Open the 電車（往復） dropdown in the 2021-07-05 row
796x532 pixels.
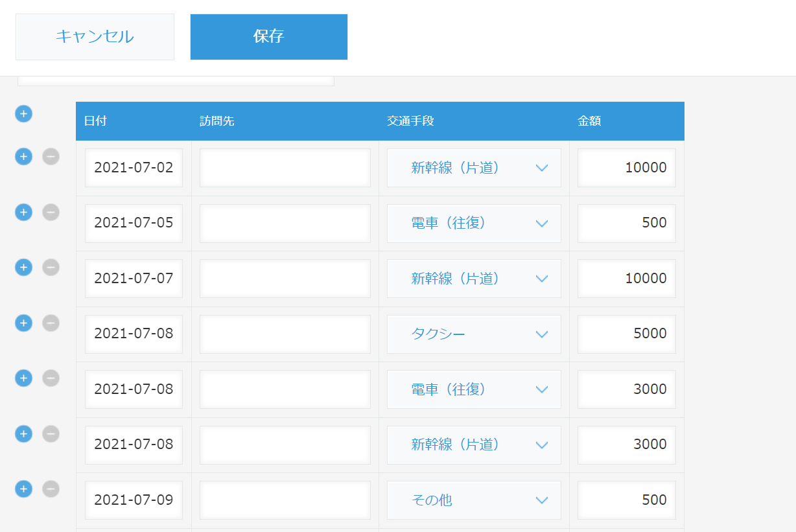tap(474, 224)
